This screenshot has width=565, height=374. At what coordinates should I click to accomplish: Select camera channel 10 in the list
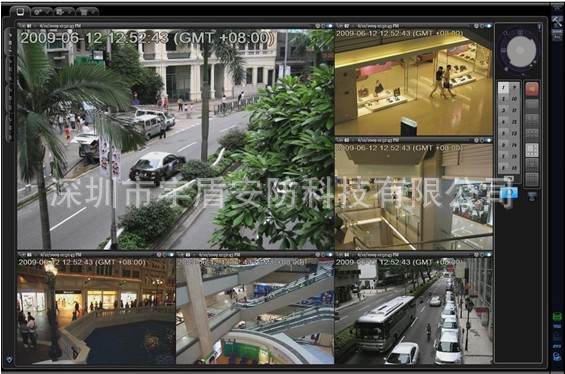click(x=514, y=99)
